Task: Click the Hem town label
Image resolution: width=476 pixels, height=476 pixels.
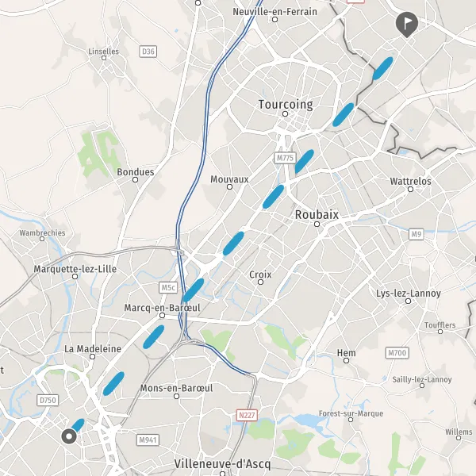Action: point(346,353)
